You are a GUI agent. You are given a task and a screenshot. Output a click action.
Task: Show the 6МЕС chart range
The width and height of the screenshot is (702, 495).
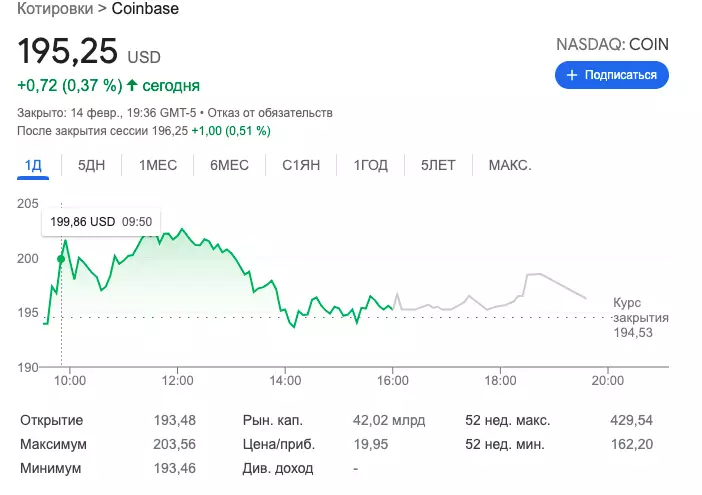click(x=228, y=165)
